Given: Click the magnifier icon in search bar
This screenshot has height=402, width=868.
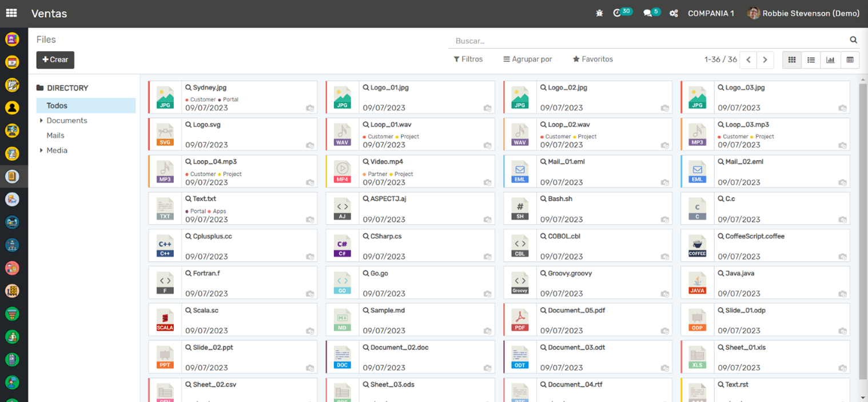Looking at the screenshot, I should coord(853,40).
